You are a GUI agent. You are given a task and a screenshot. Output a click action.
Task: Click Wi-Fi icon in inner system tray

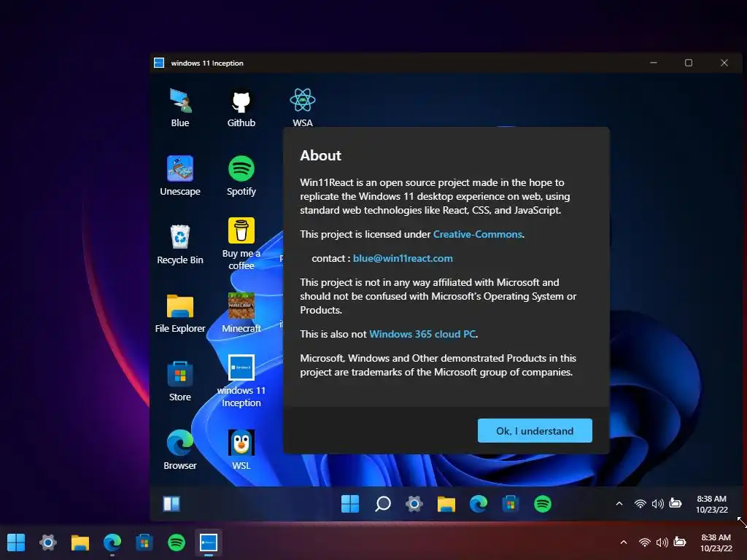point(640,504)
